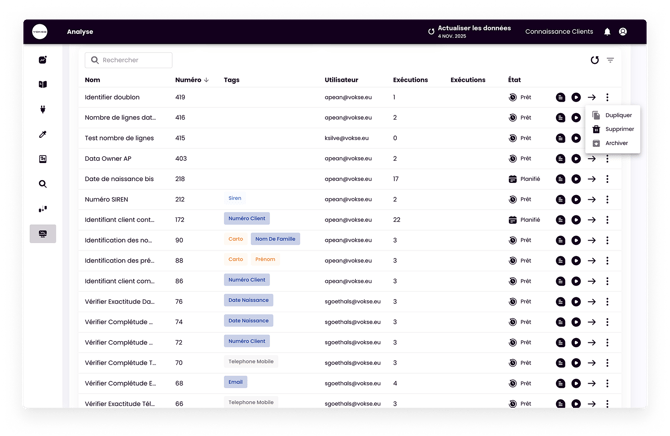Viewport: 670px width, 436px height.
Task: Click arrow icon for Date de naissance bis
Action: [592, 179]
